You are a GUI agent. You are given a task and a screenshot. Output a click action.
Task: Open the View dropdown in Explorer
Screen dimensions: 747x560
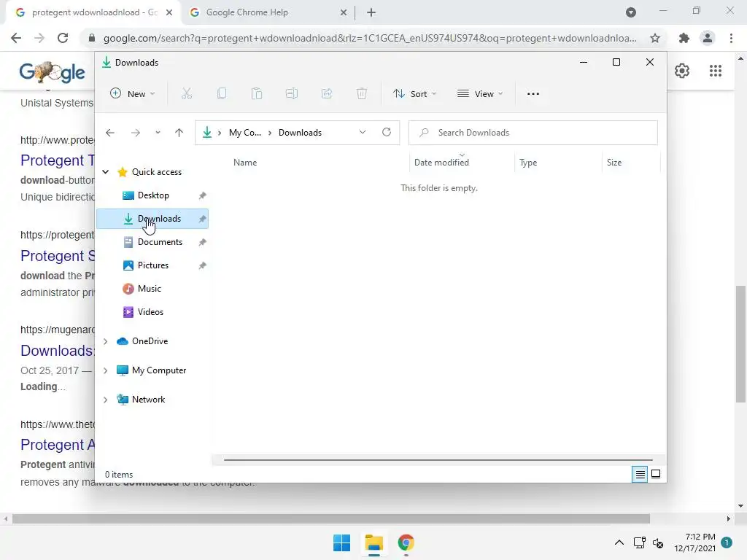480,94
